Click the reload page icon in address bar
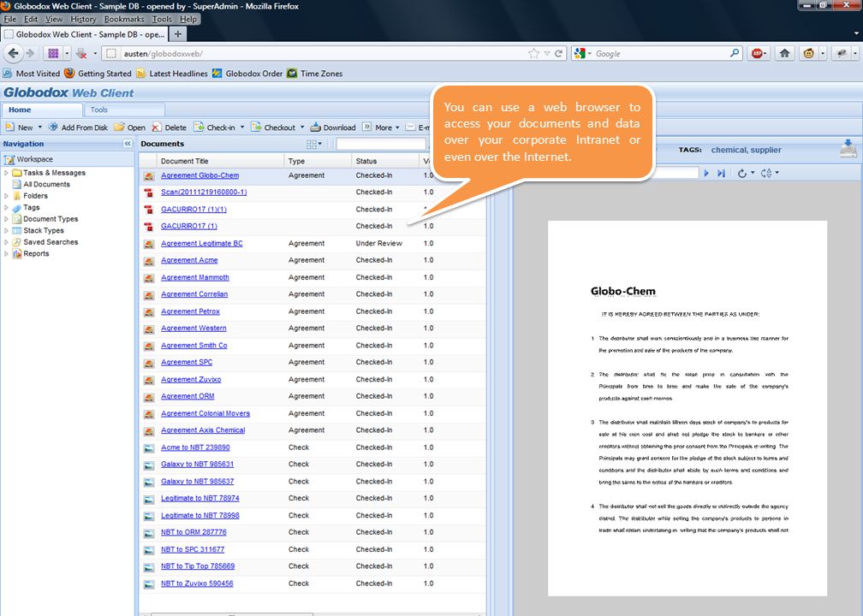The height and width of the screenshot is (616, 863). pos(558,53)
